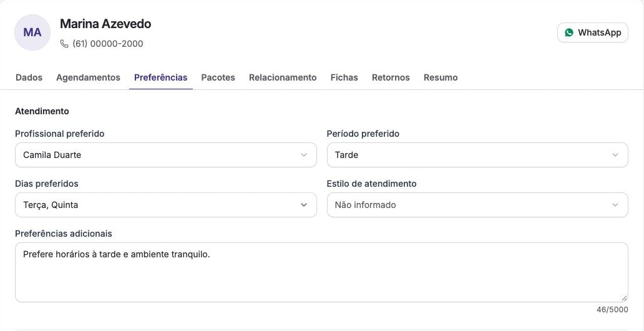Click the chevron in Camila Duarte field
The image size is (644, 331).
[304, 155]
